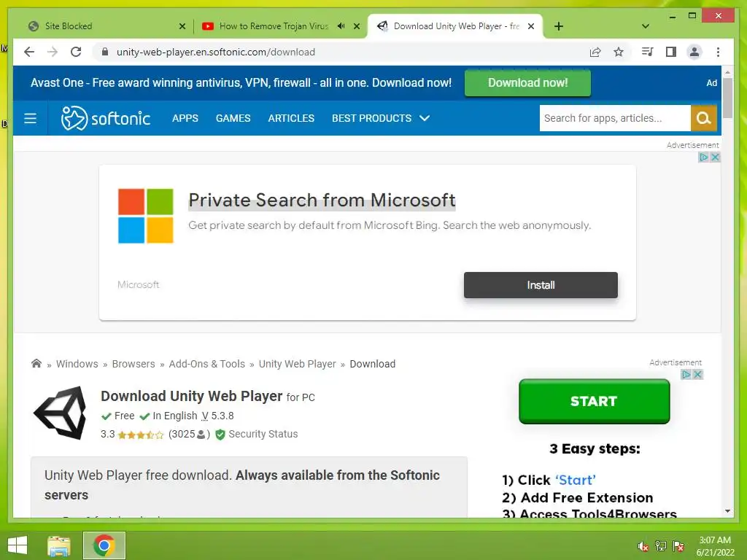
Task: Open File Explorer from the taskbar
Action: pos(59,545)
